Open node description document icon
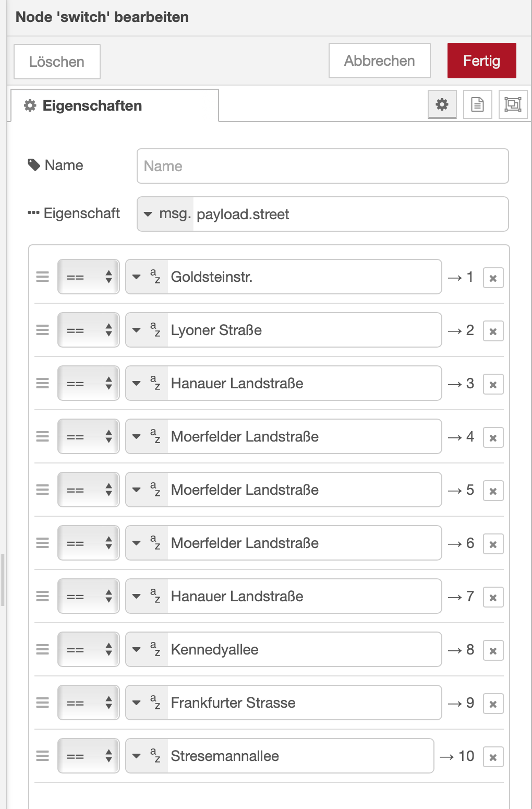This screenshot has height=809, width=532. (477, 104)
